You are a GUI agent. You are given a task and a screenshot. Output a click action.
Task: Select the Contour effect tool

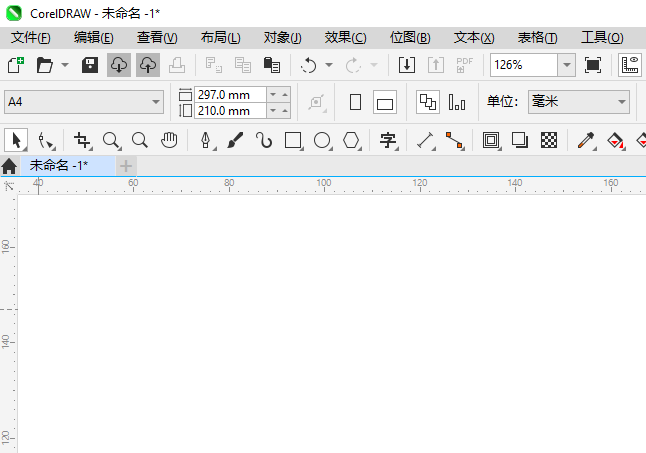pos(491,140)
